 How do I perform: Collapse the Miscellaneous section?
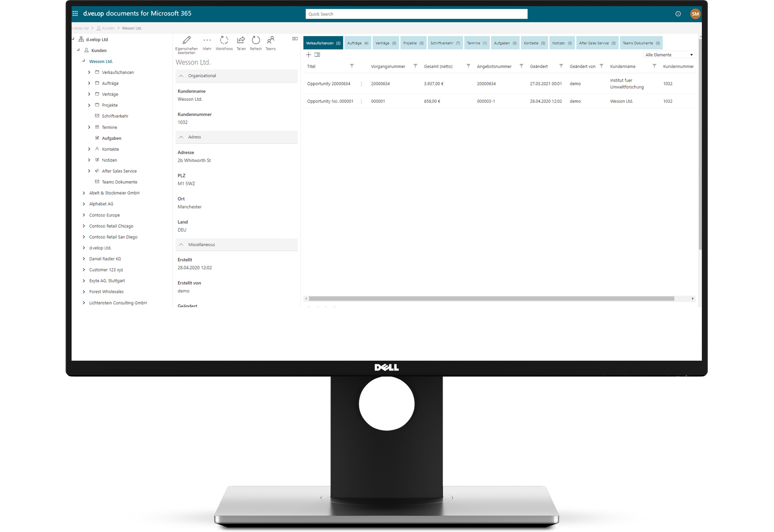181,245
